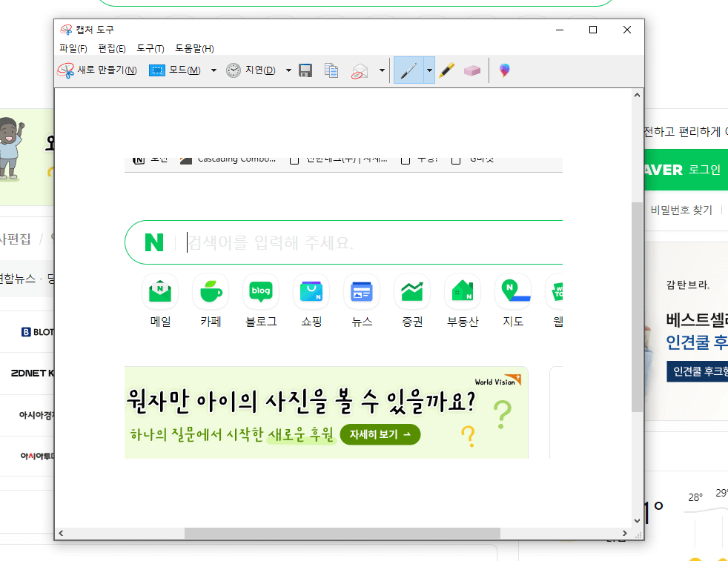Open the snip in Paint 3D
Viewport: 728px width, 561px height.
pyautogui.click(x=504, y=70)
